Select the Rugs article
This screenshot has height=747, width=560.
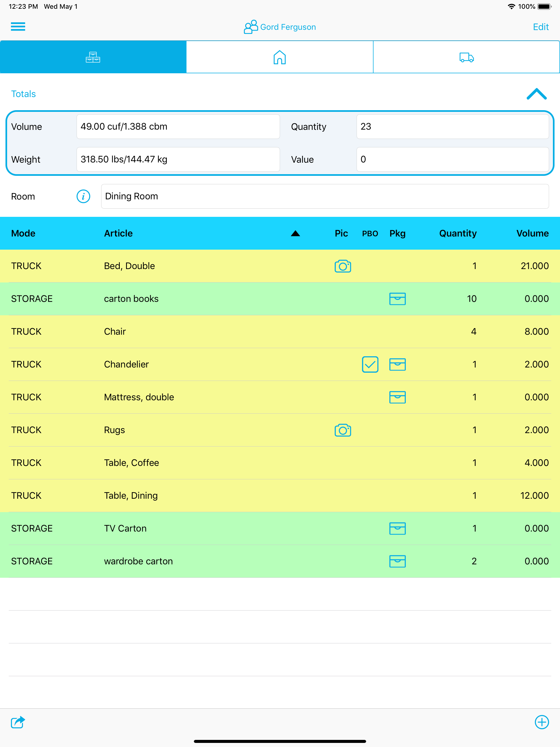click(115, 430)
